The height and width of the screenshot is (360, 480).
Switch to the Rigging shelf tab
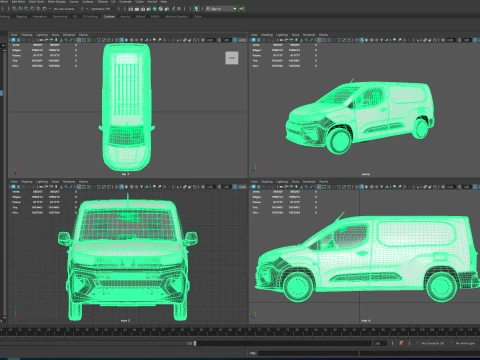(x=21, y=16)
